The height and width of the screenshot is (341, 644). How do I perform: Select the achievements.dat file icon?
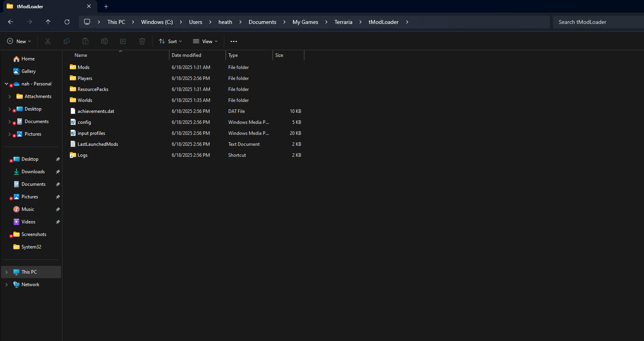click(x=73, y=111)
